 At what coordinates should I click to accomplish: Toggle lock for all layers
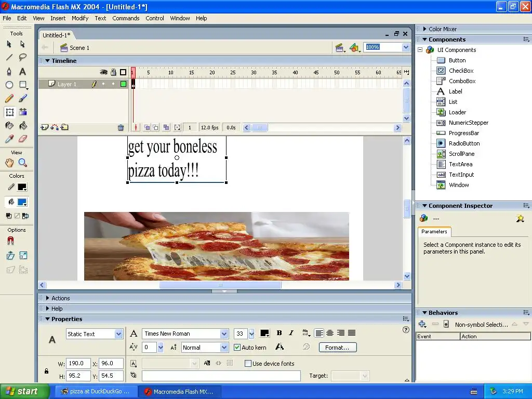[x=113, y=72]
